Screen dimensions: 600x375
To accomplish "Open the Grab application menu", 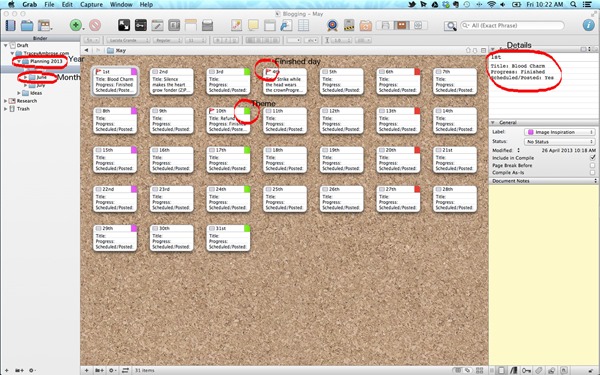I will point(29,5).
